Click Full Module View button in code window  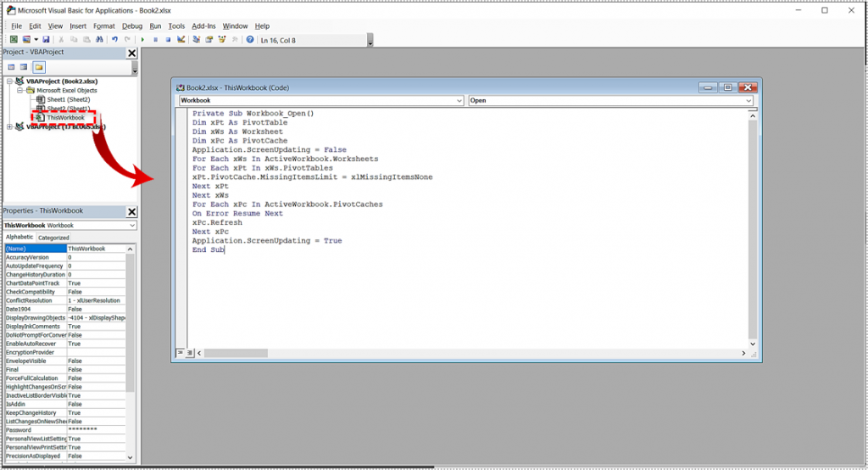pyautogui.click(x=190, y=353)
